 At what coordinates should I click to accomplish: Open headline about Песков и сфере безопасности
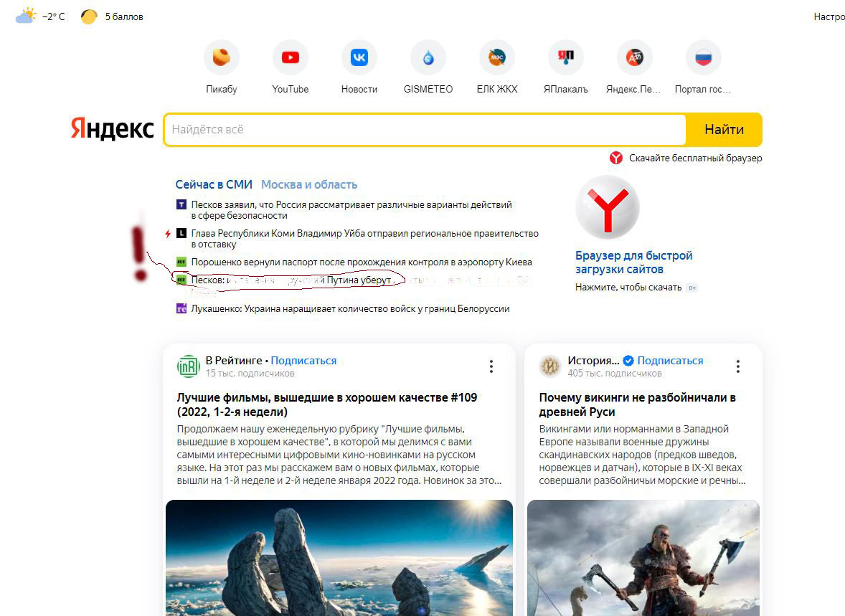(x=351, y=210)
